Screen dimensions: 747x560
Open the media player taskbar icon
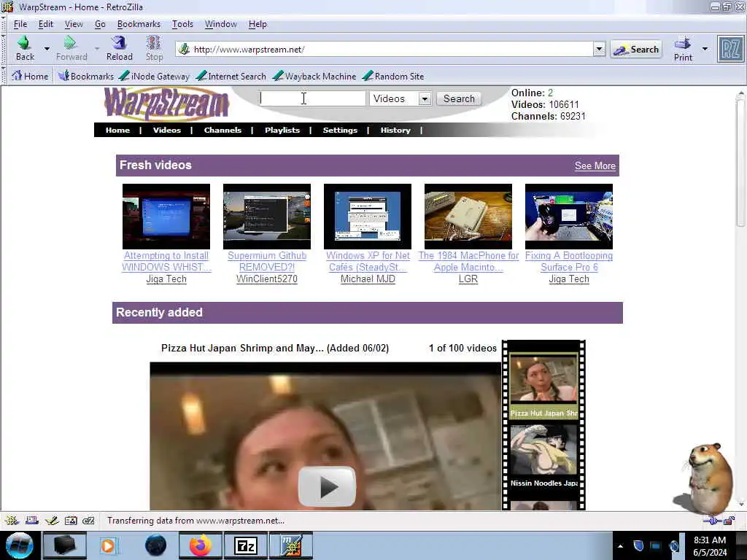108,545
